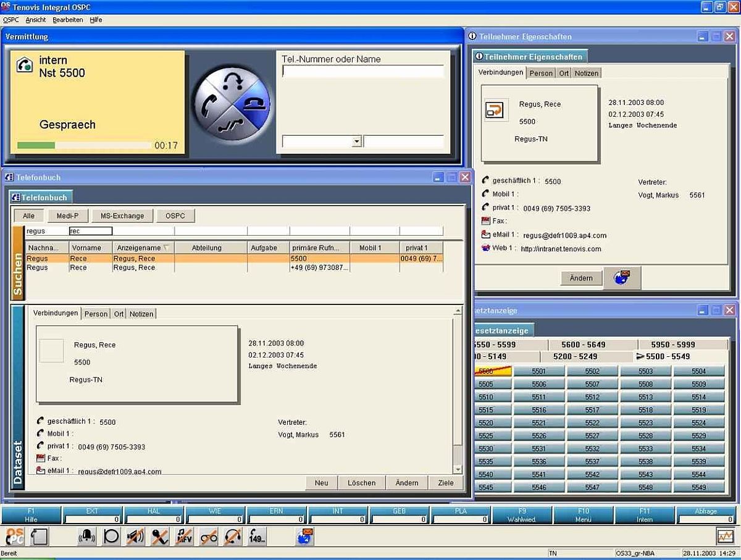Screen dimensions: 741x560
Task: Click the F9 Wahlwied. function key
Action: coord(522,515)
